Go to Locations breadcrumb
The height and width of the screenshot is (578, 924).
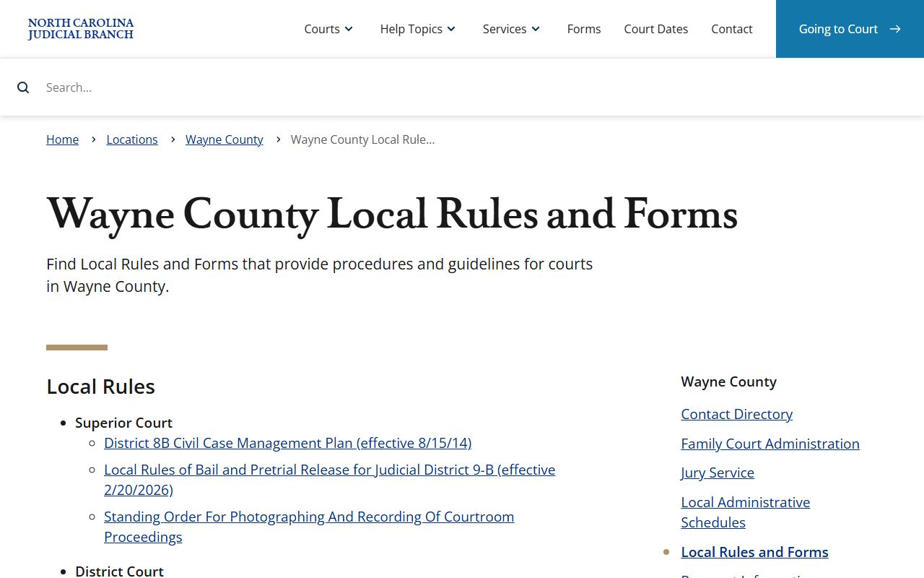coord(132,139)
